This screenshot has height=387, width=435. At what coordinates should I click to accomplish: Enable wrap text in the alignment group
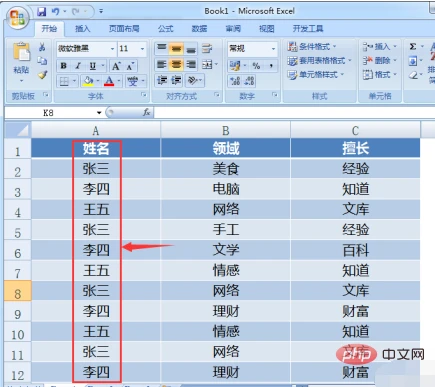point(207,49)
